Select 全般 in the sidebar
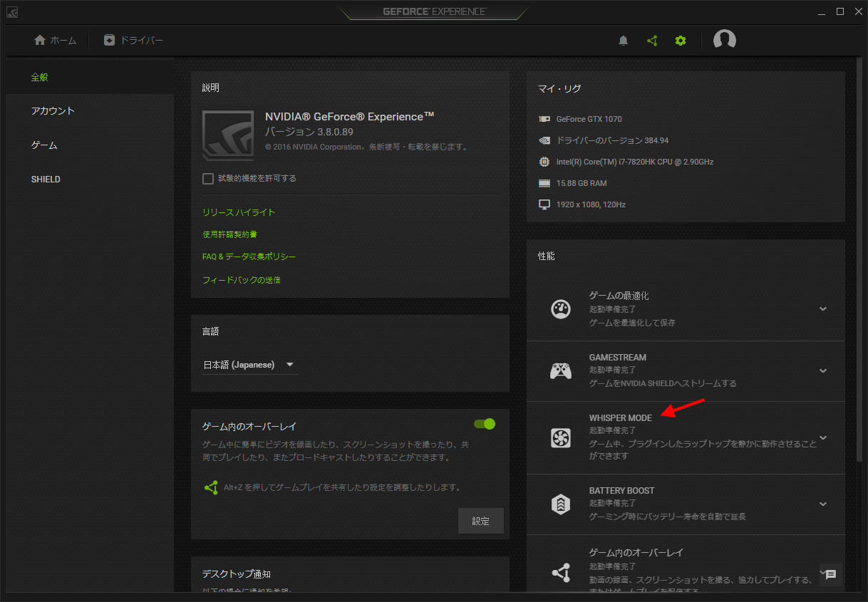This screenshot has width=868, height=602. pos(90,77)
